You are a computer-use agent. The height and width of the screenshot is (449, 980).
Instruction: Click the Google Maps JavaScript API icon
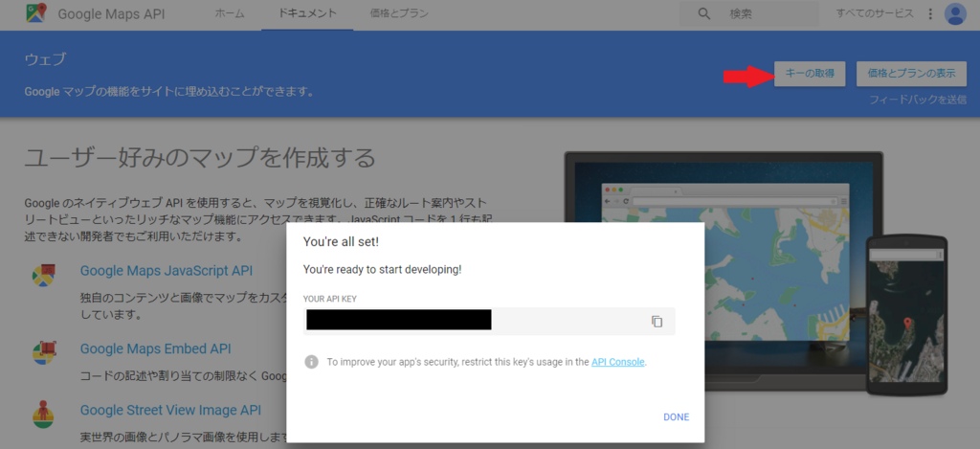tap(43, 275)
